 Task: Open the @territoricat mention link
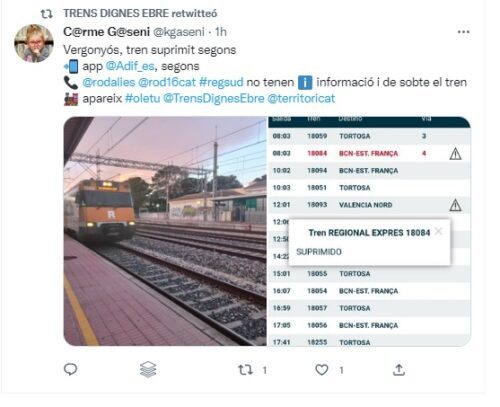coord(301,99)
